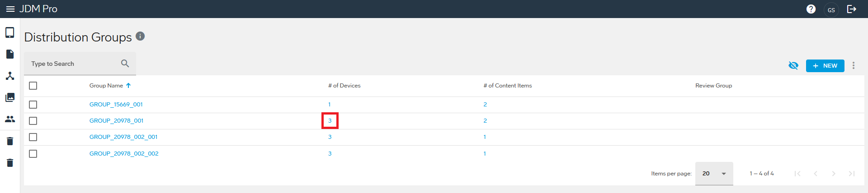Sort by Group Name arrow
The height and width of the screenshot is (193, 868).
pyautogui.click(x=128, y=85)
